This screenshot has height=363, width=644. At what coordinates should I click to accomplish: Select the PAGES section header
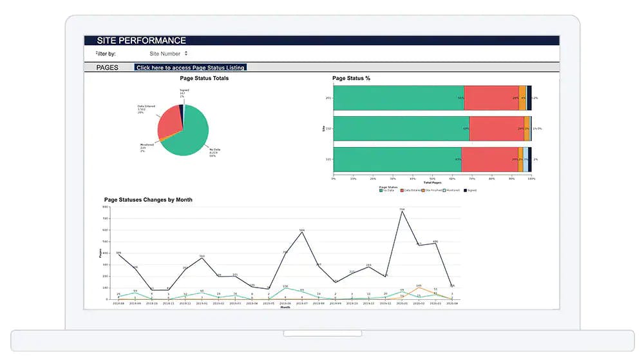107,68
